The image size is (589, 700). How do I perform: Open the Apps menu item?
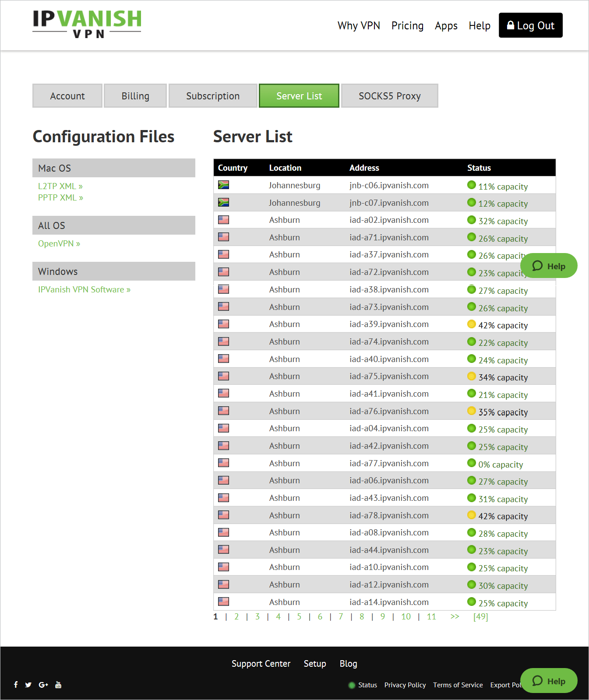pyautogui.click(x=446, y=26)
